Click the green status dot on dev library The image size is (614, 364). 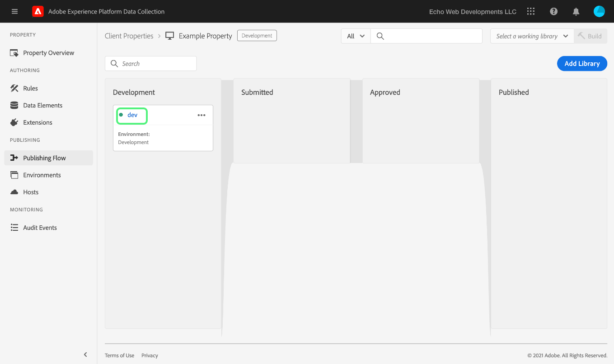click(121, 115)
